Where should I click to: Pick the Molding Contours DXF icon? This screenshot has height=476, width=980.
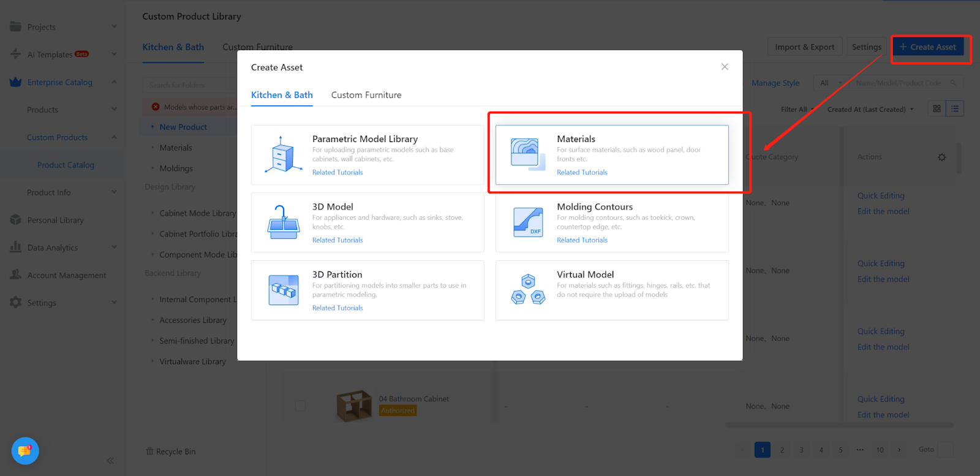pos(527,222)
